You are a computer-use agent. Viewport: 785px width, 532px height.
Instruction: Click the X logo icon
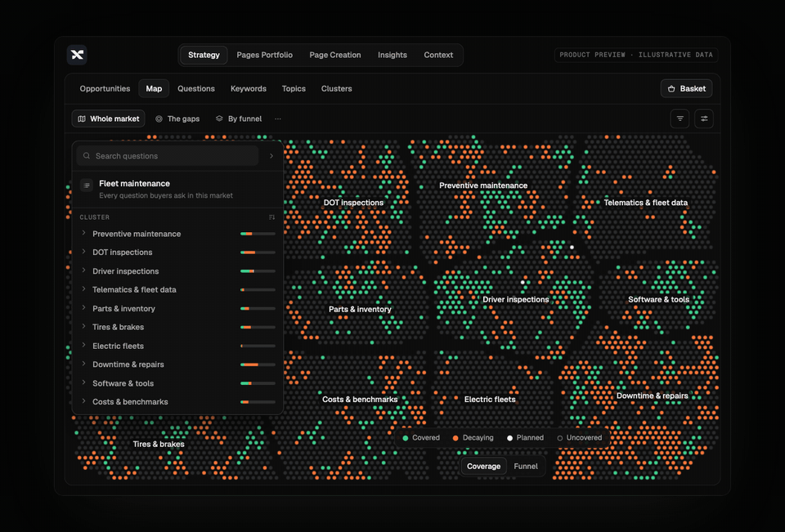click(77, 55)
